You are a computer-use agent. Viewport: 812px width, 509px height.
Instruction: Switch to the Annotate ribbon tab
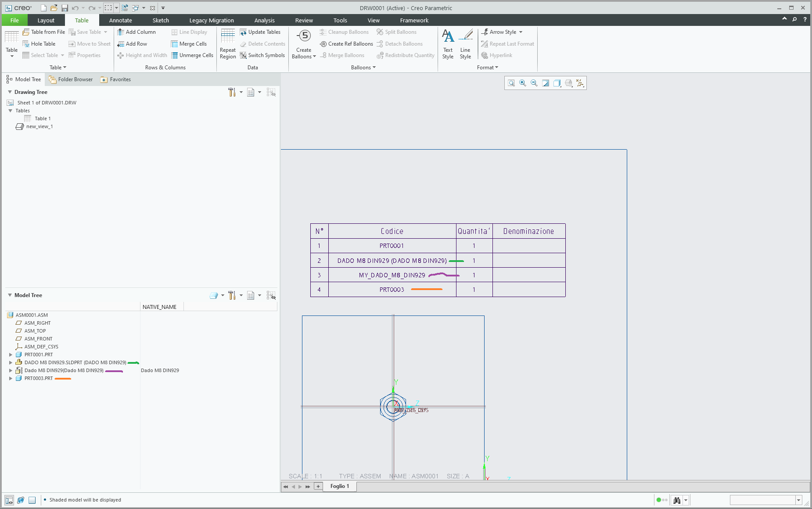click(120, 20)
